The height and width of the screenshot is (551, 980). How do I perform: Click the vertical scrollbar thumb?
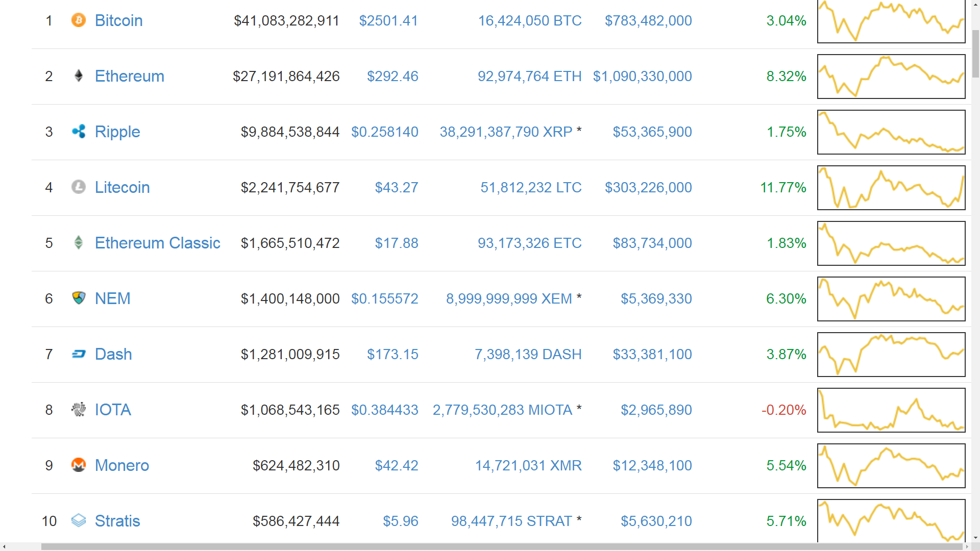pyautogui.click(x=975, y=54)
